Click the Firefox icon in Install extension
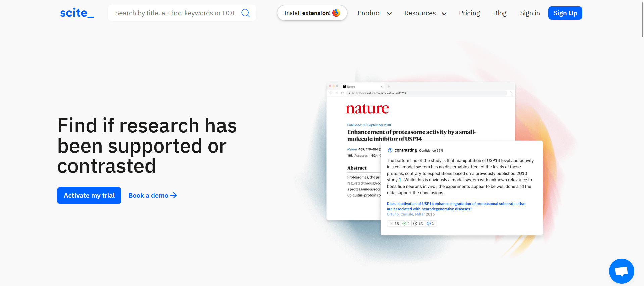Image resolution: width=644 pixels, height=286 pixels. click(336, 13)
